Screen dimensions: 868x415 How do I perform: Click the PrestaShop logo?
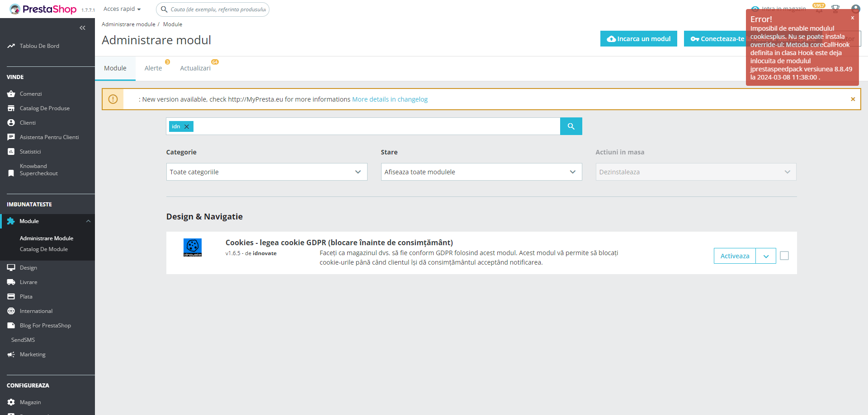click(43, 9)
